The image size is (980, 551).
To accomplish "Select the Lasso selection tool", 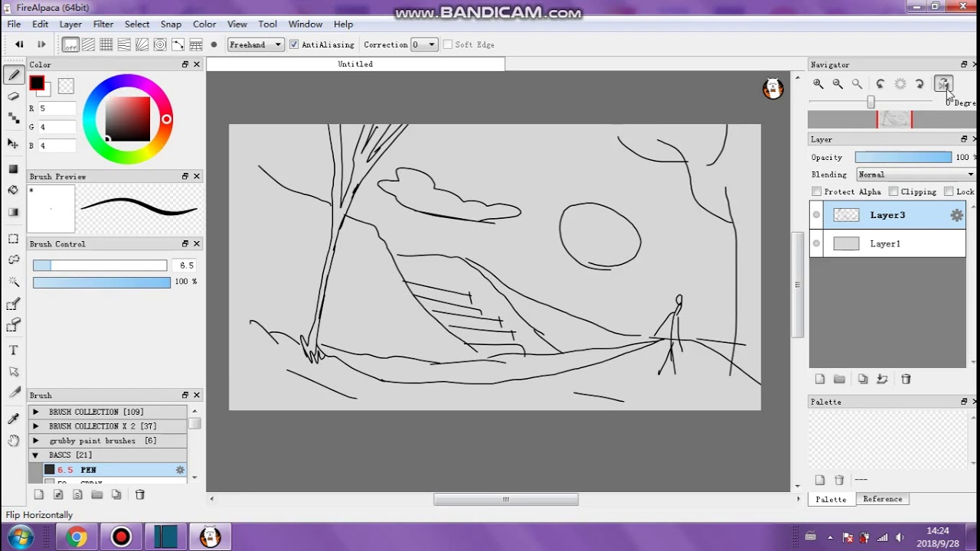I will [13, 260].
